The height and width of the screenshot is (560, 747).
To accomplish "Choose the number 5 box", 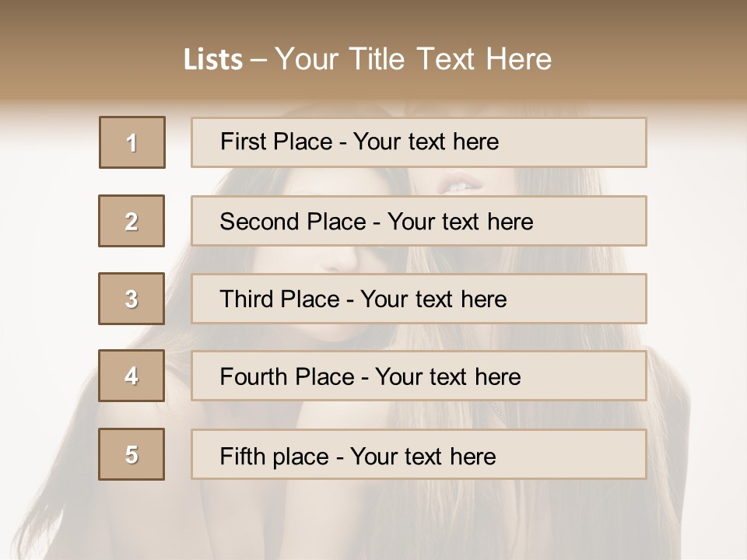I will tap(132, 454).
